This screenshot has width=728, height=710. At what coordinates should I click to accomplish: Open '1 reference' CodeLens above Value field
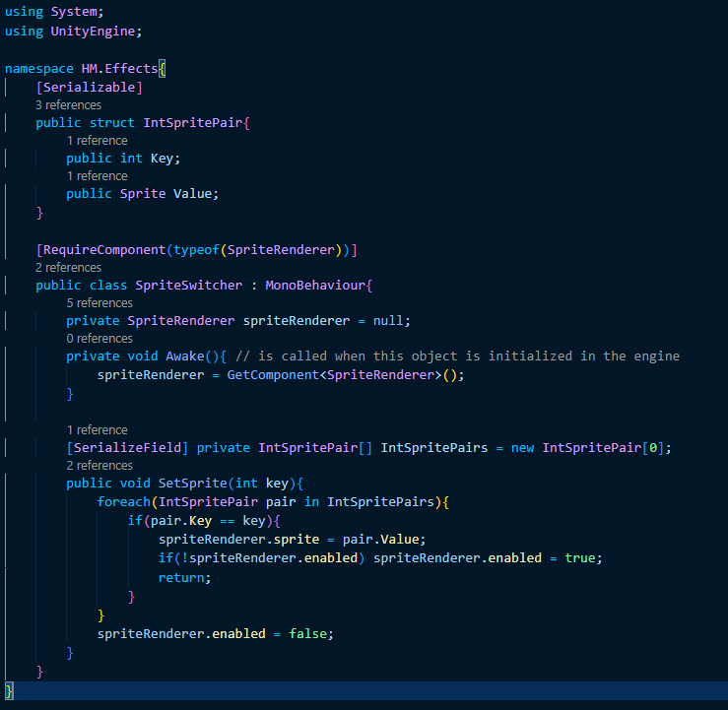pyautogui.click(x=98, y=176)
